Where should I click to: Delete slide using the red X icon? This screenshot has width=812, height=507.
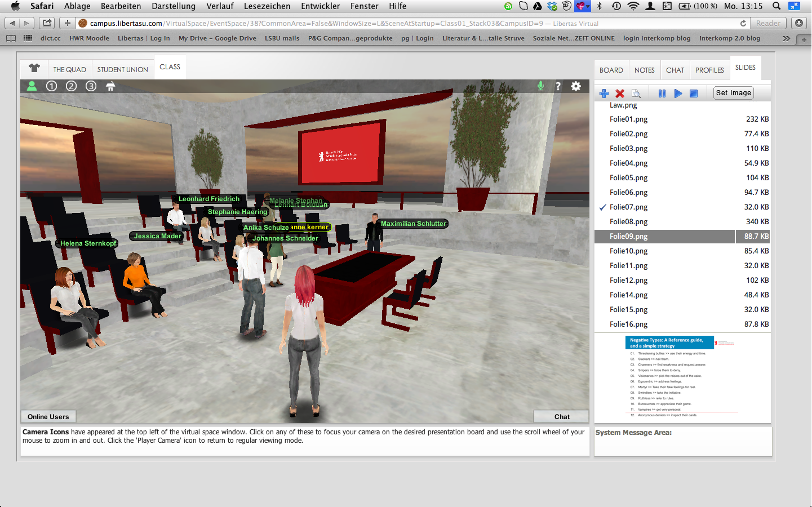(x=620, y=94)
